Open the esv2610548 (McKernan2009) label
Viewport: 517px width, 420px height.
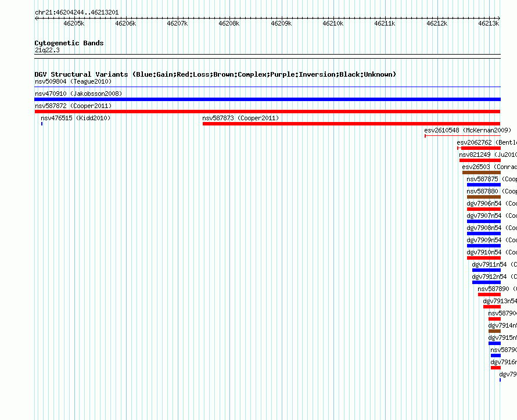point(468,130)
